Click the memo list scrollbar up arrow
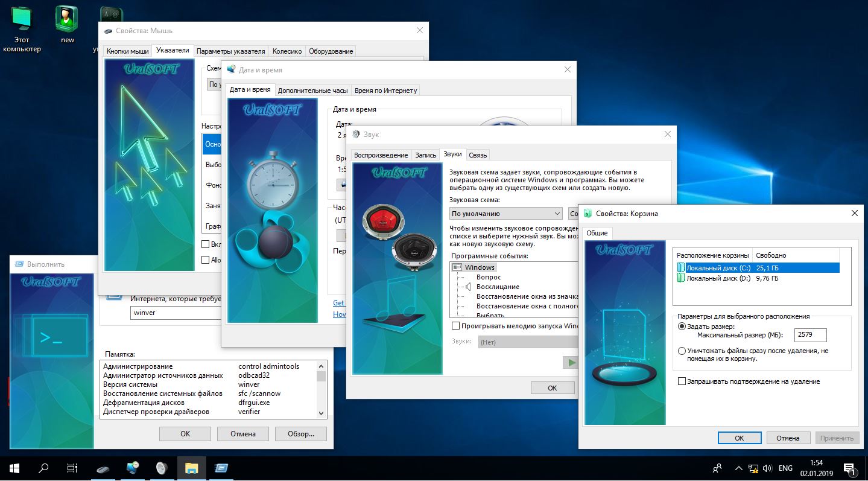This screenshot has width=868, height=481. pyautogui.click(x=321, y=366)
